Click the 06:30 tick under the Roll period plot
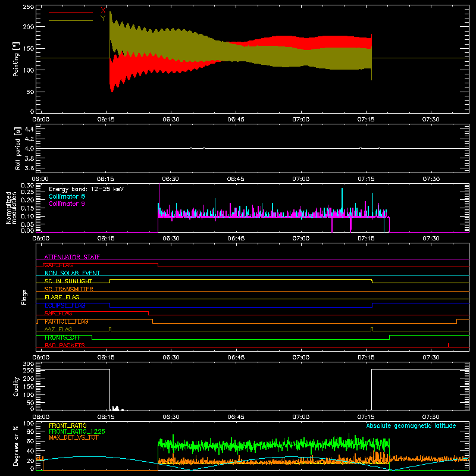Screen dimensions: 476x476 pos(171,179)
